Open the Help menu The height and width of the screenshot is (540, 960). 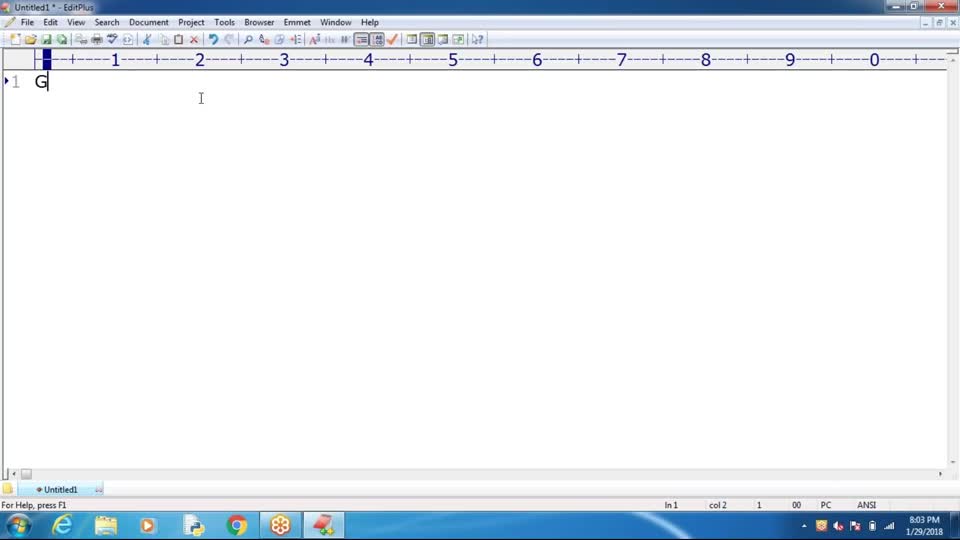tap(370, 23)
